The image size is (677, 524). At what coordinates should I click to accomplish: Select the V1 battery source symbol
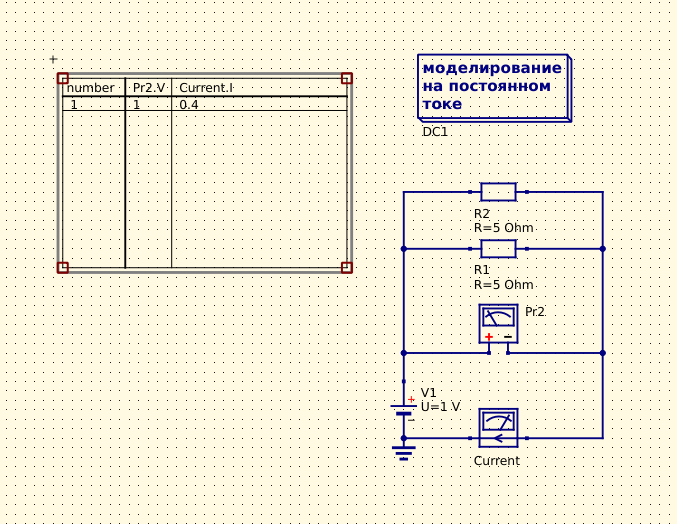tap(404, 408)
